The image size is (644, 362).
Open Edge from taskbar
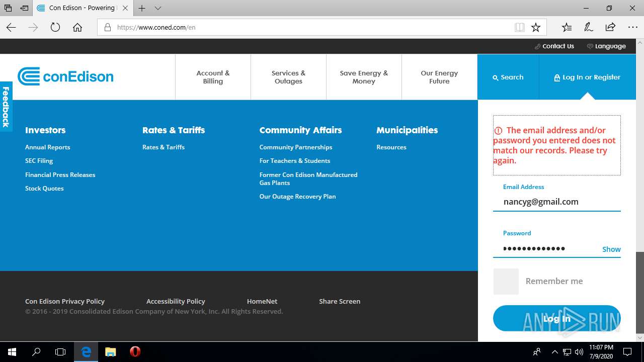click(x=86, y=352)
